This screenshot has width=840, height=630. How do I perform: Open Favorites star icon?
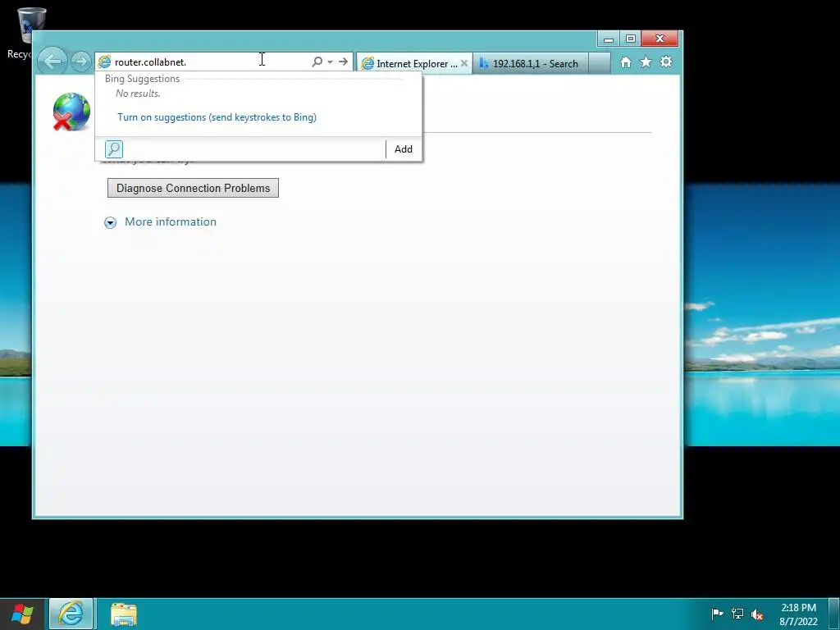[646, 62]
